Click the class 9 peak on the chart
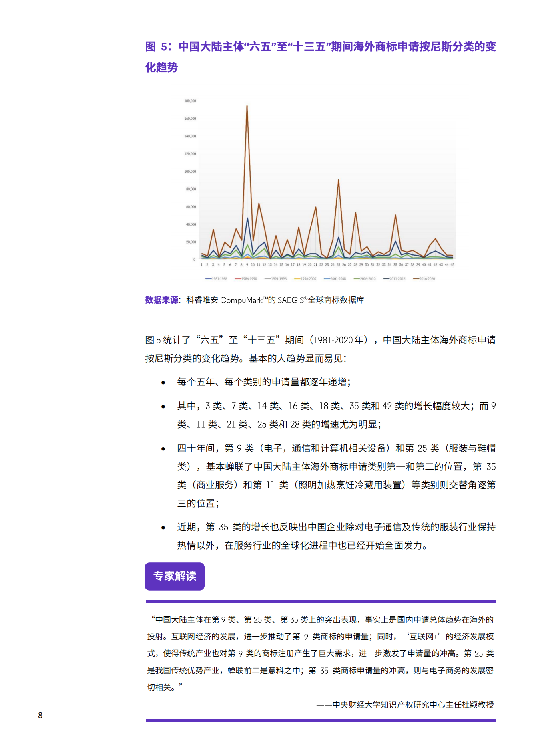534x756 pixels. [x=247, y=106]
